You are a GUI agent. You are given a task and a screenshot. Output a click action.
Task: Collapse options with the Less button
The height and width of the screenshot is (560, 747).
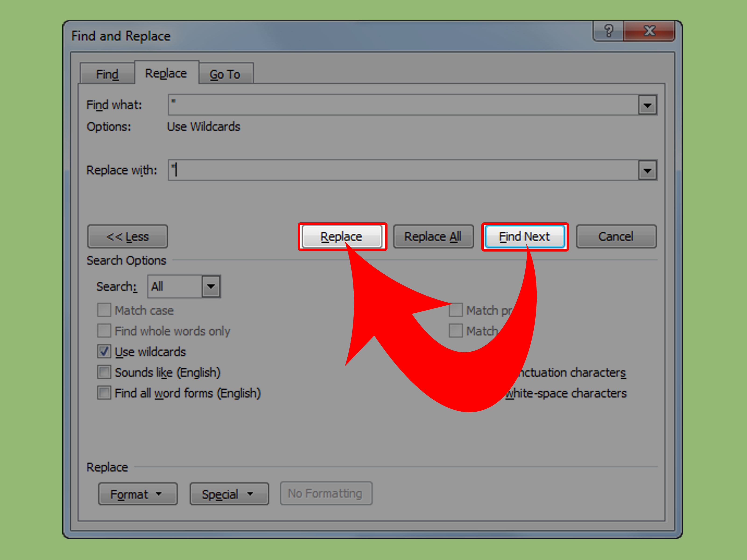click(x=128, y=237)
